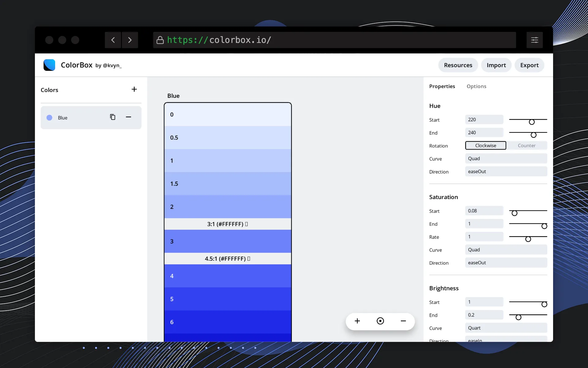This screenshot has width=588, height=368.
Task: Switch to the Properties tab
Action: 442,86
